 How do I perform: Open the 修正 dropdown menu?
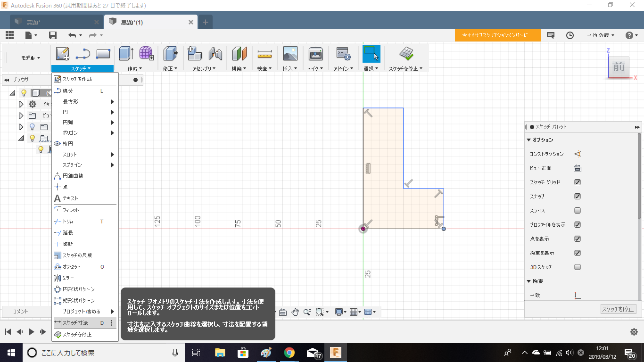(170, 68)
